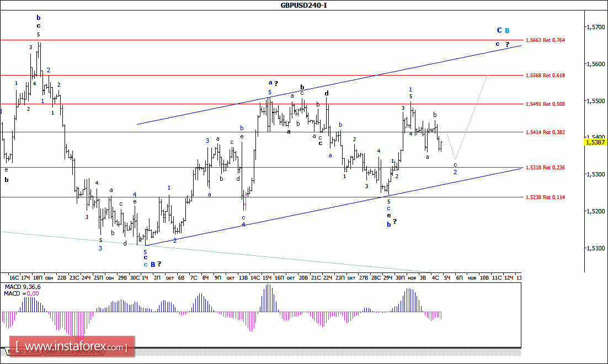Click the 13В date on the time axis

pos(243,278)
